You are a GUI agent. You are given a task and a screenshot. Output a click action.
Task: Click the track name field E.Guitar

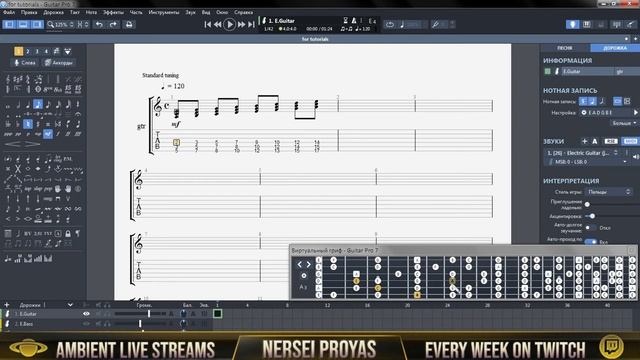tap(587, 71)
